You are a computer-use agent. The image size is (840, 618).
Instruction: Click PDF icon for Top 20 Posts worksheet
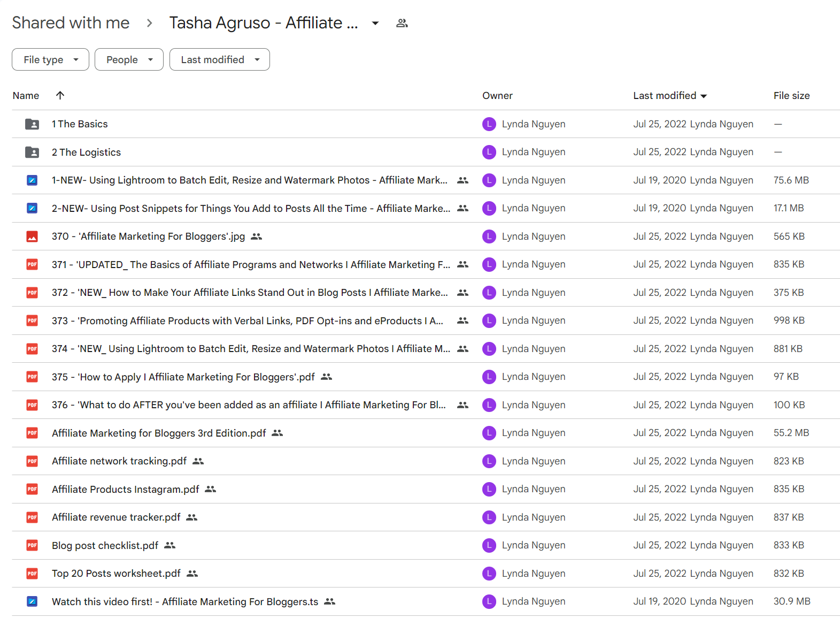click(32, 574)
